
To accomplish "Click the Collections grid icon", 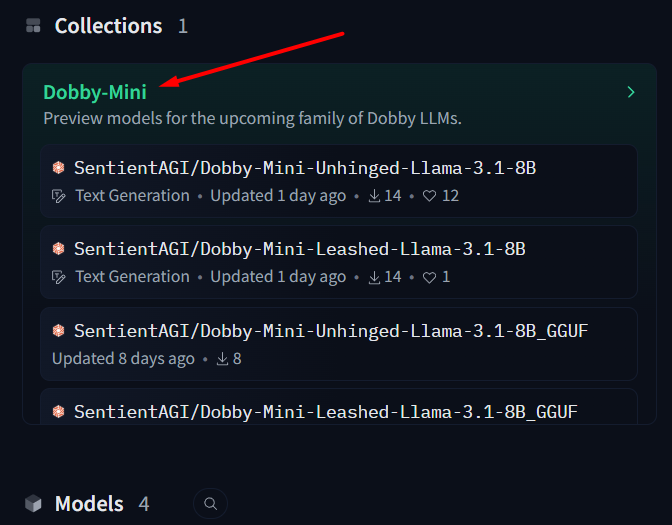I will (x=33, y=26).
